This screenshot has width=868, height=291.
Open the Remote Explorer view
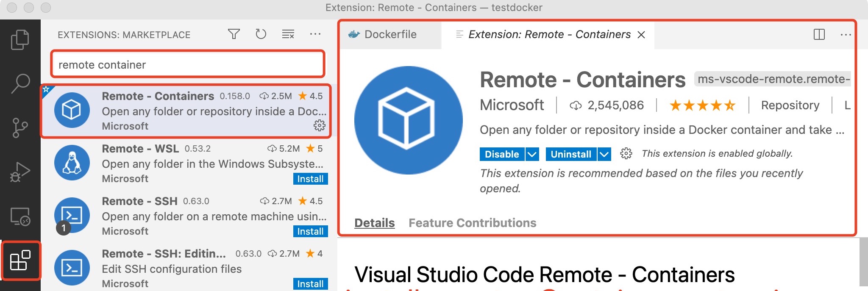20,216
